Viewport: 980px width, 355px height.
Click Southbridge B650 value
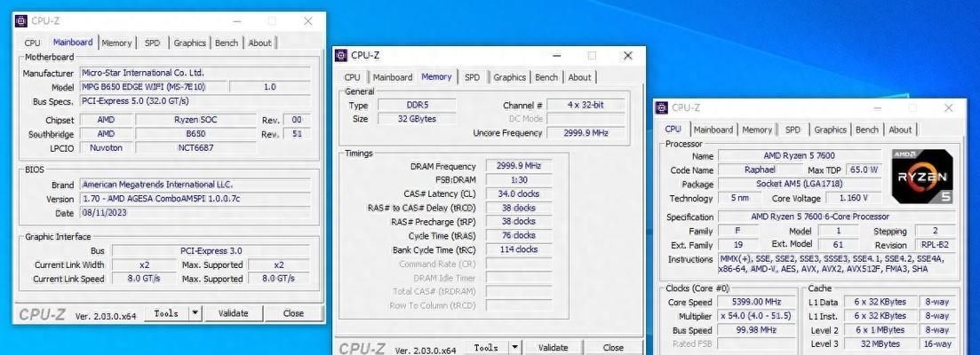pyautogui.click(x=195, y=134)
